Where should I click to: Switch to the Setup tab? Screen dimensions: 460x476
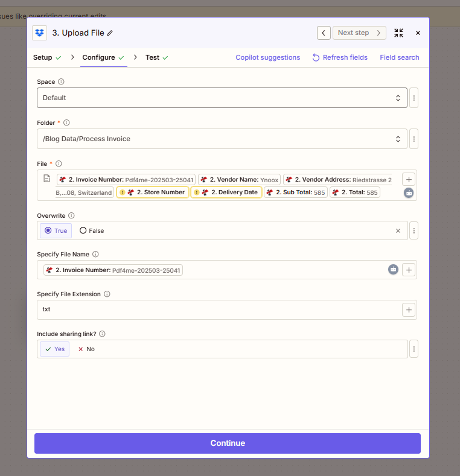coord(47,58)
